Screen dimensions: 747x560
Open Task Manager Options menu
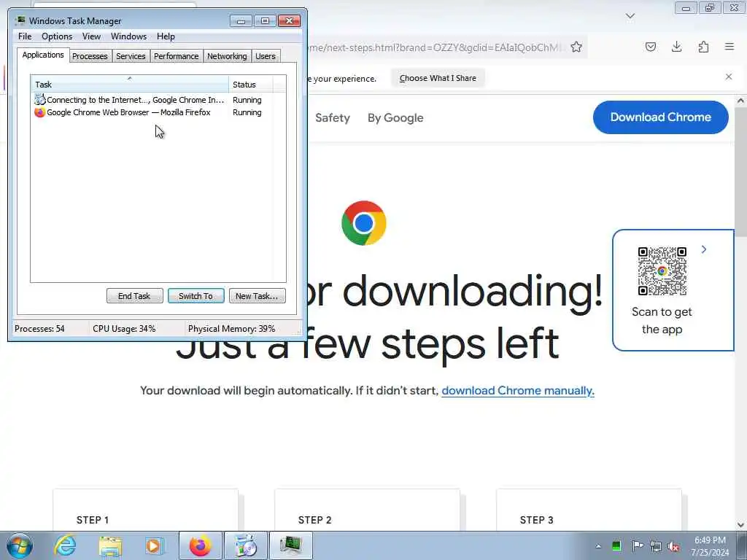(57, 36)
